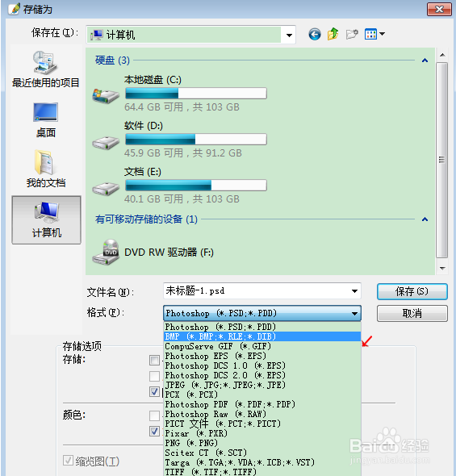Image resolution: width=456 pixels, height=476 pixels.
Task: Open Desktop (桌面) in sidebar
Action: 45,120
